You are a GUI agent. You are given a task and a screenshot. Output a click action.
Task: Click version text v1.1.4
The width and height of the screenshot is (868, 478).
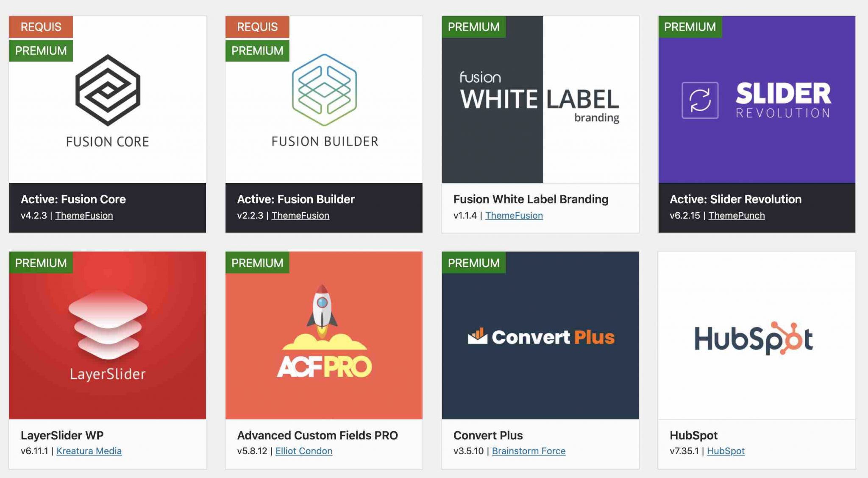point(465,215)
